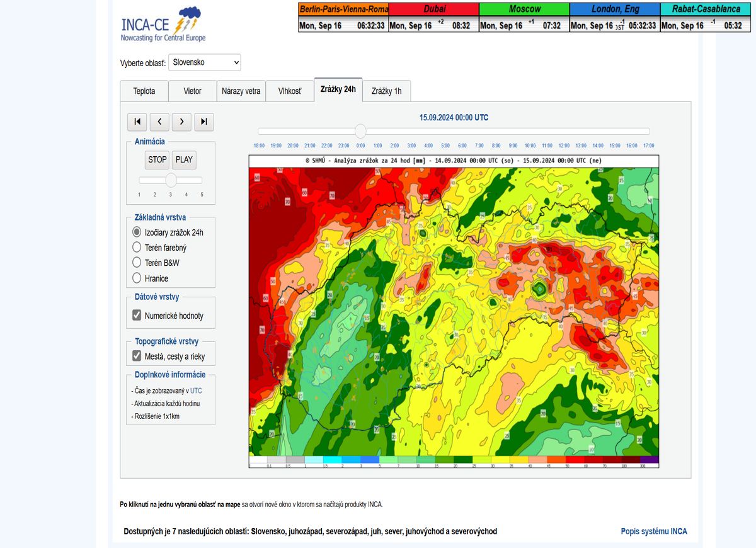Viewport: 756px width, 548px height.
Task: Select Izočiary zrážok 24h radio option
Action: click(137, 232)
